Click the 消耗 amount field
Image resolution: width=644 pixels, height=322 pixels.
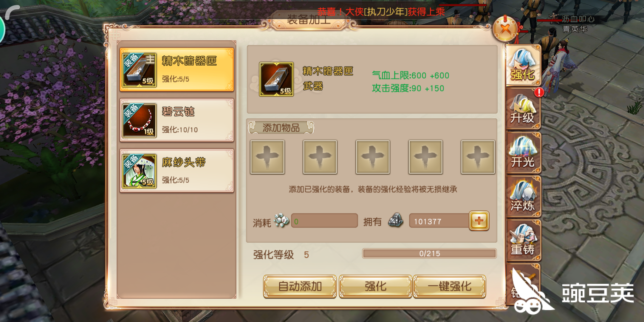pos(324,221)
